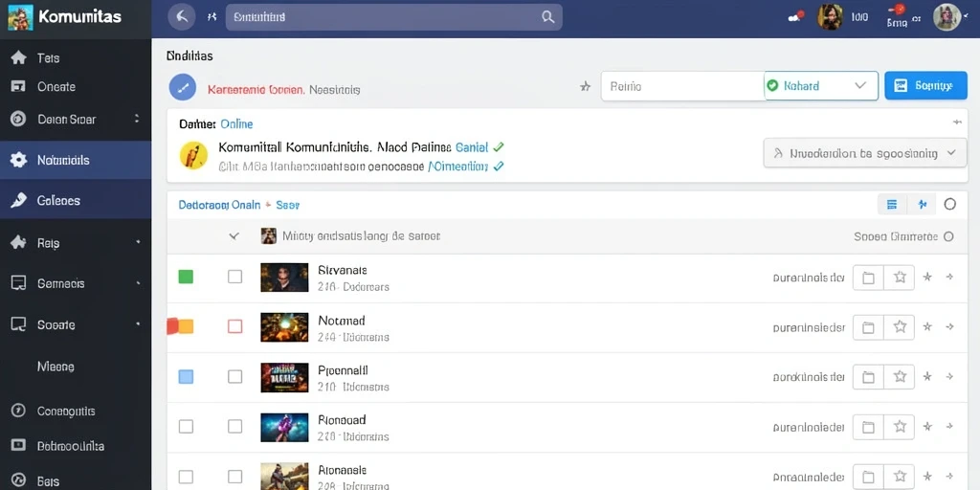The image size is (980, 490).
Task: Click the blue swatch on Proonnaill row
Action: pos(186,376)
